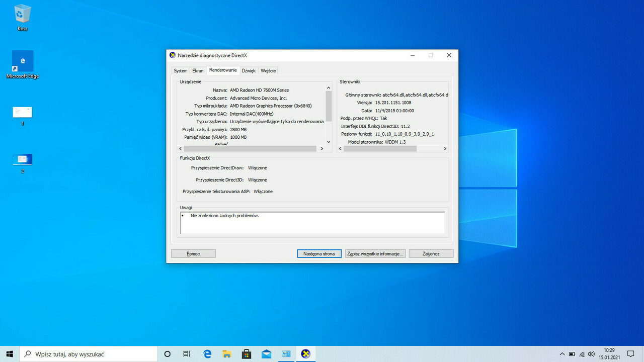Show hidden system tray icons
644x362 pixels.
pos(562,354)
